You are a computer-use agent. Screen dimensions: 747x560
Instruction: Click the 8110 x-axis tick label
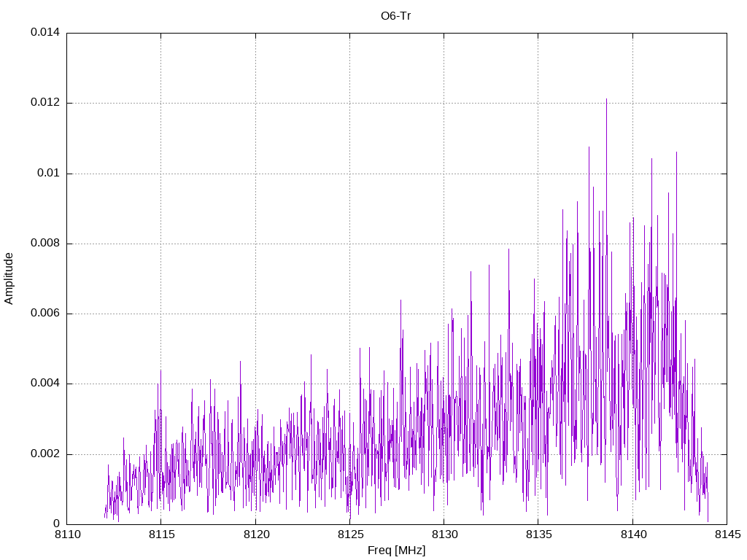[x=67, y=534]
